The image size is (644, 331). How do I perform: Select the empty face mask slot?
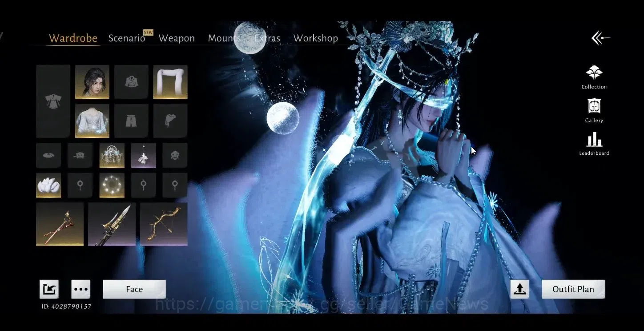click(x=175, y=155)
